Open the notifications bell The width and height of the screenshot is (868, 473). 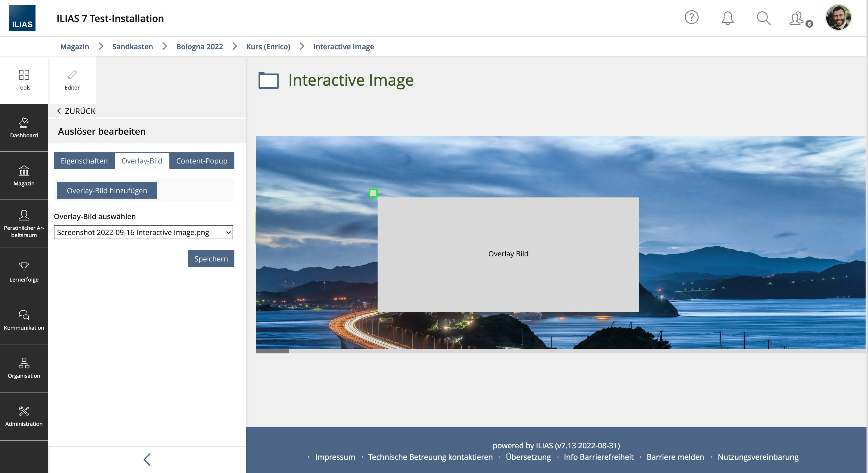tap(727, 18)
